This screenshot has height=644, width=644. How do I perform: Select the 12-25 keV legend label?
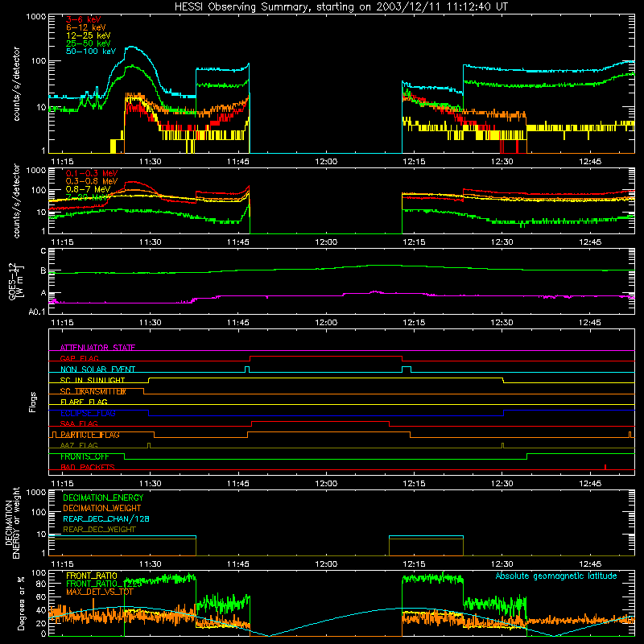click(89, 35)
